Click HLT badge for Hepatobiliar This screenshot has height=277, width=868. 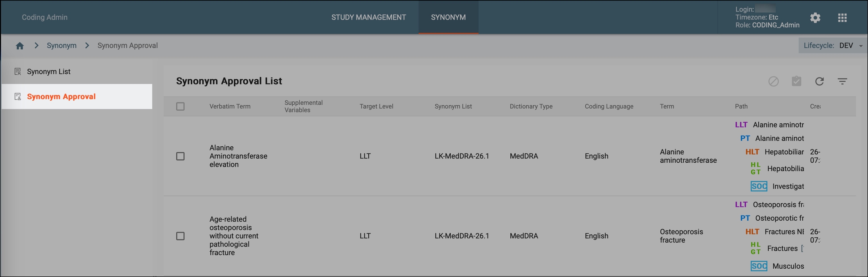(x=752, y=152)
